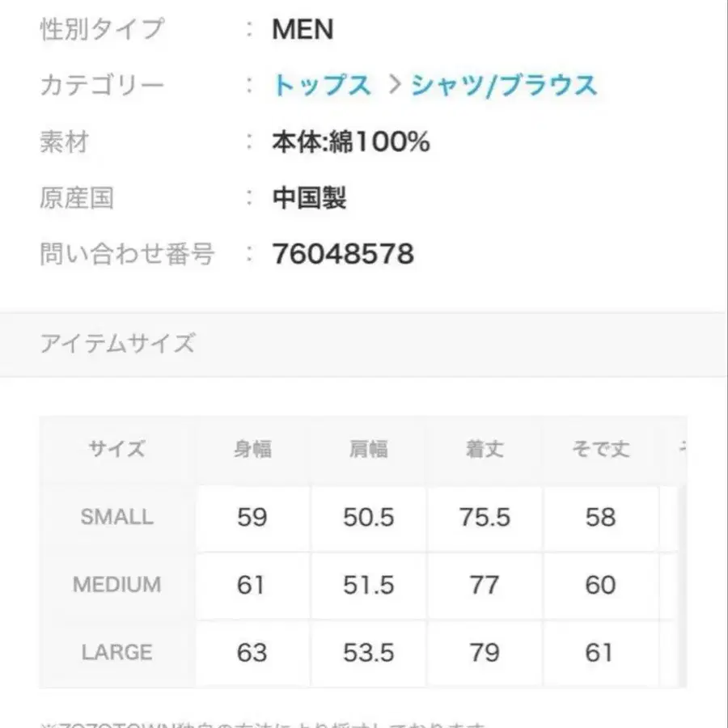Select the LARGE 着丈 value 79
This screenshot has width=728, height=728.
click(x=485, y=652)
